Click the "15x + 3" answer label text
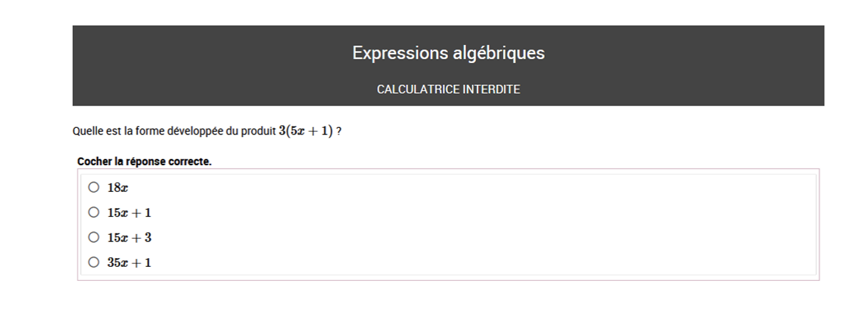868x309 pixels. tap(129, 237)
